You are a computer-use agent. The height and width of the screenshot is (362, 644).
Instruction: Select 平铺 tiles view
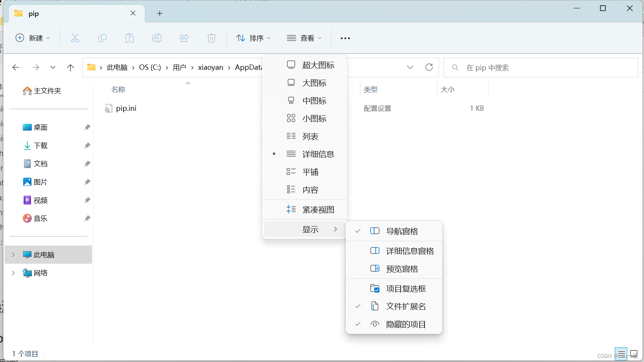click(305, 172)
